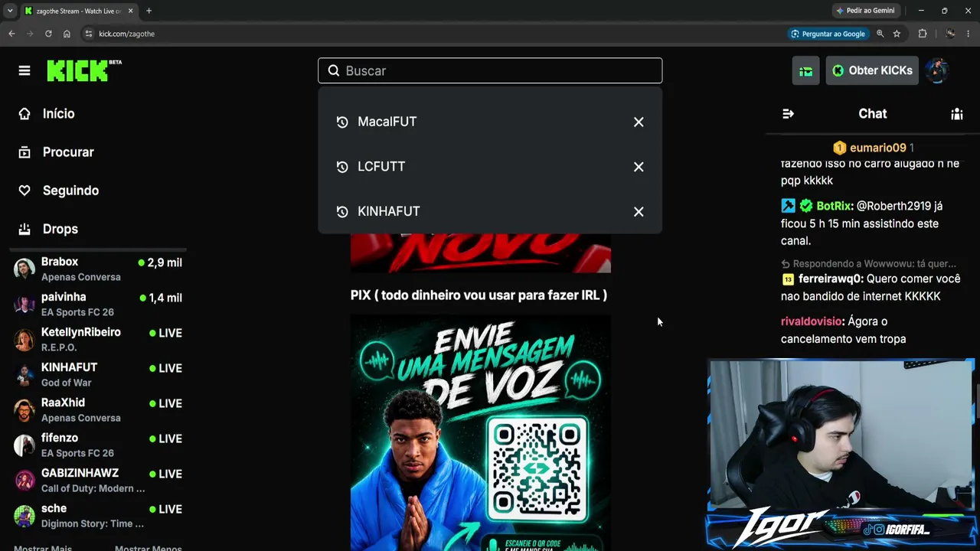This screenshot has height=551, width=980.
Task: Click the Drops gift icon
Action: (24, 229)
